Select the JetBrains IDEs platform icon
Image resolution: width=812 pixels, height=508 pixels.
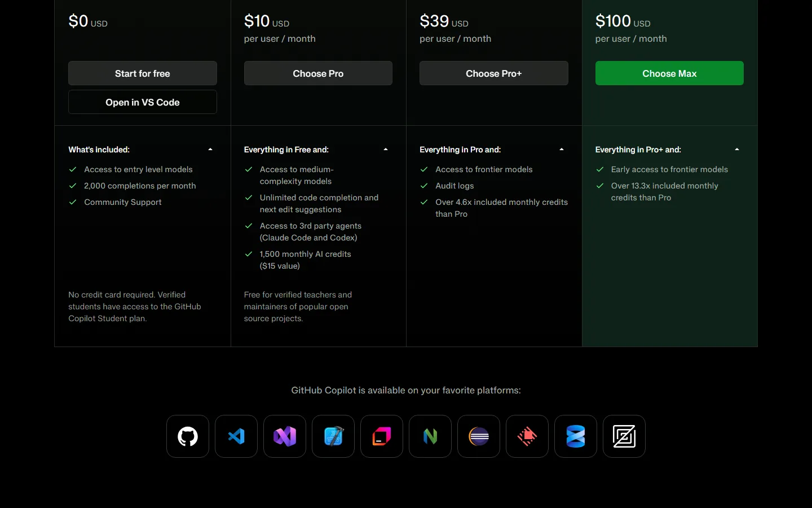coord(382,436)
